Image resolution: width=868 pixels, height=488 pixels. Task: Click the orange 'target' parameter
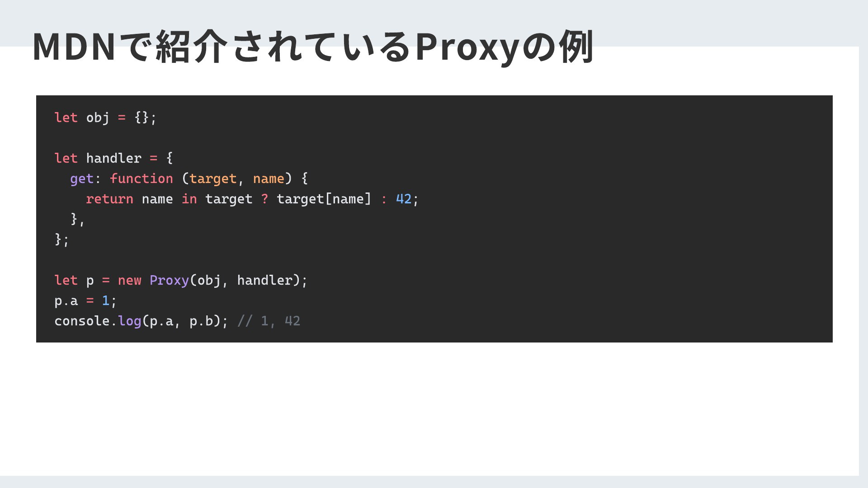[213, 179]
